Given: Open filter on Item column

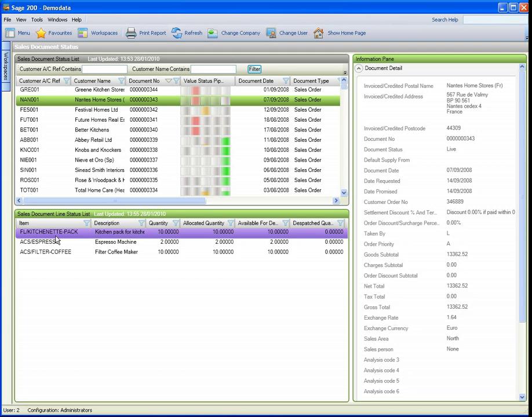Looking at the screenshot, I should [x=86, y=223].
